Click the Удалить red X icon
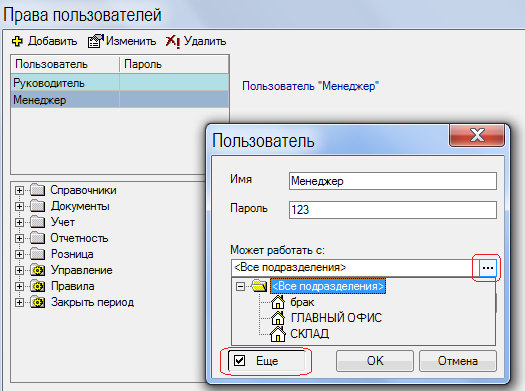Viewport: 525px width, 391px height. 173,41
